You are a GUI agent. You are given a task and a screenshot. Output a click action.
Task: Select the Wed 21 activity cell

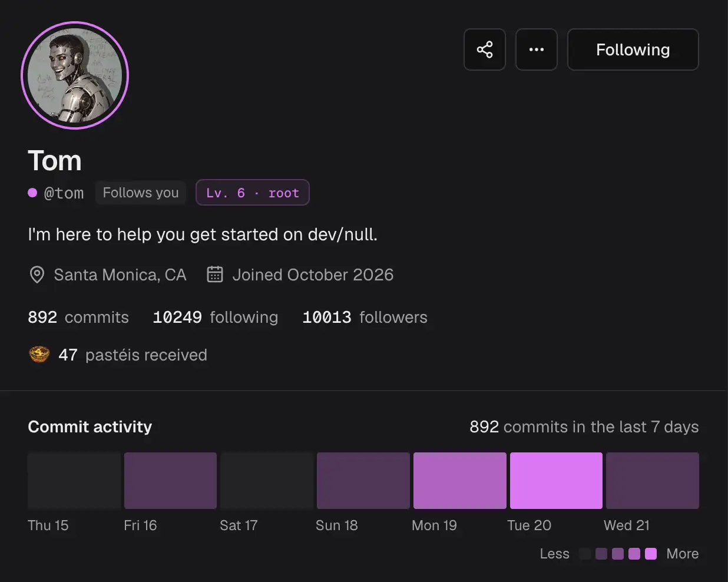tap(653, 481)
